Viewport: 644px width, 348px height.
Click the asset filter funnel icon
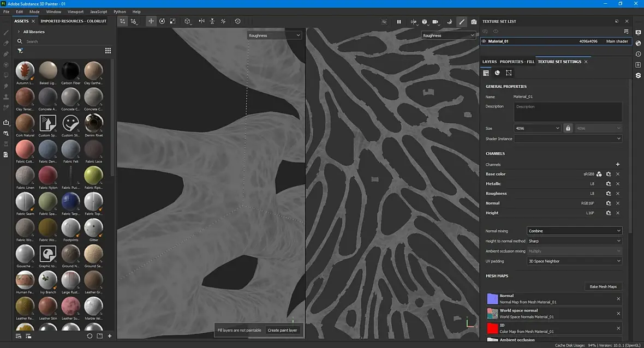pyautogui.click(x=20, y=51)
